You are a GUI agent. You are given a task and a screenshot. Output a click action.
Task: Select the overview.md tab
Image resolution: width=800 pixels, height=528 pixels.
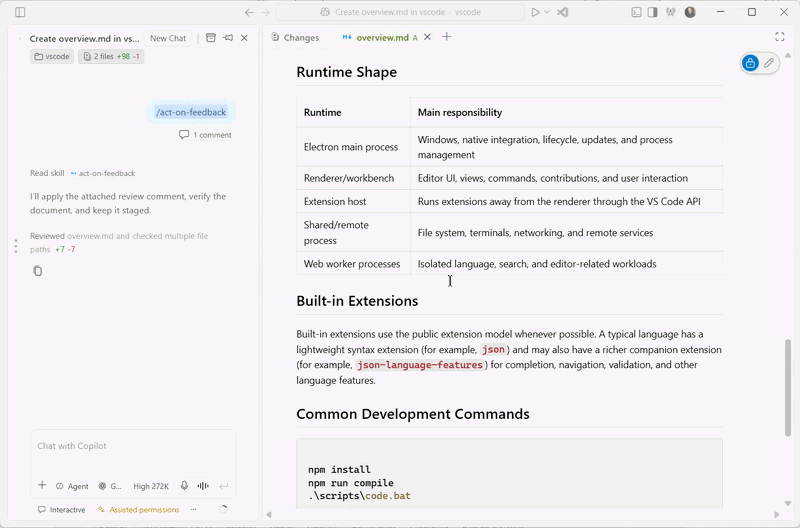pyautogui.click(x=382, y=37)
